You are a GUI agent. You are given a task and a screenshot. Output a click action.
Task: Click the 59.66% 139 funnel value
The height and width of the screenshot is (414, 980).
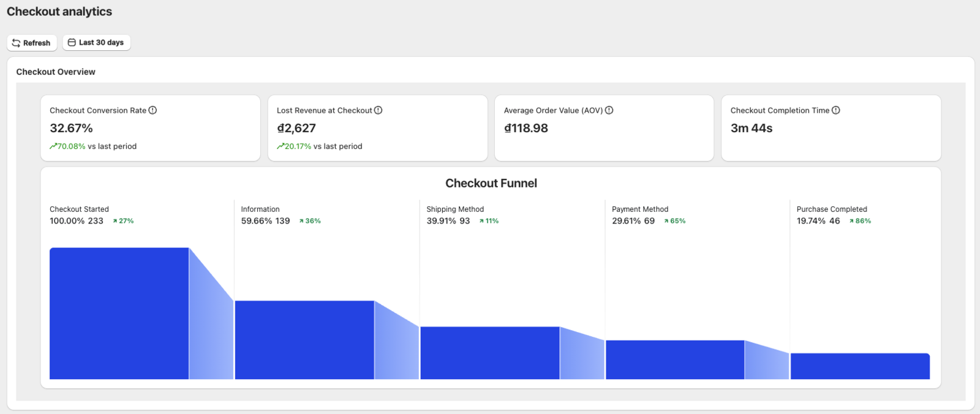265,221
